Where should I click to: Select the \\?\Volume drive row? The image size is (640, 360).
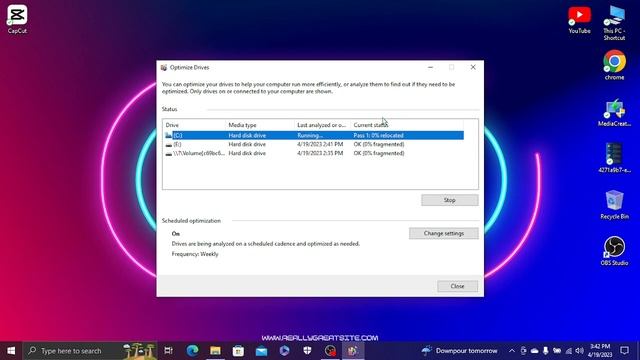coord(313,153)
